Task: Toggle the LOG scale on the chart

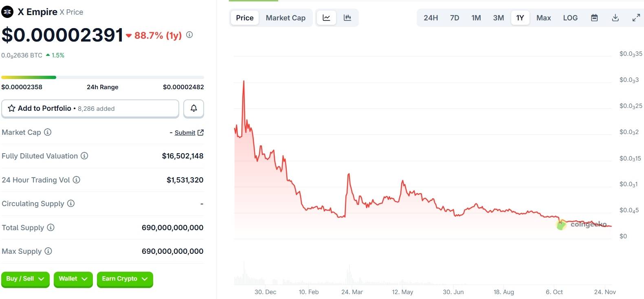Action: click(x=570, y=18)
